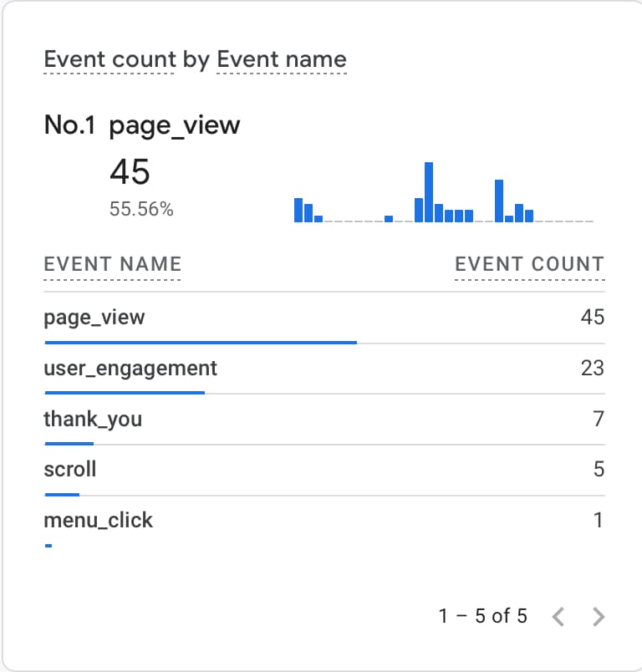642x672 pixels.
Task: Go to next page of events
Action: click(x=599, y=617)
